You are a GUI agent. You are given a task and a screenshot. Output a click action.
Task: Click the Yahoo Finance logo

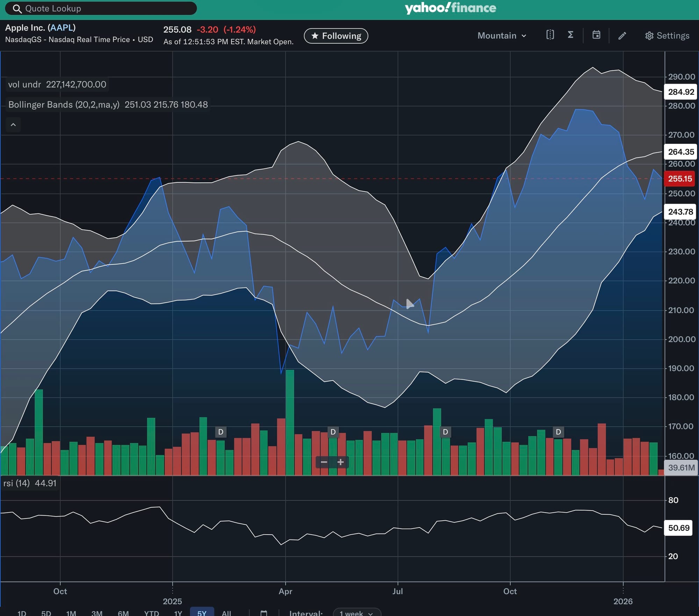450,8
